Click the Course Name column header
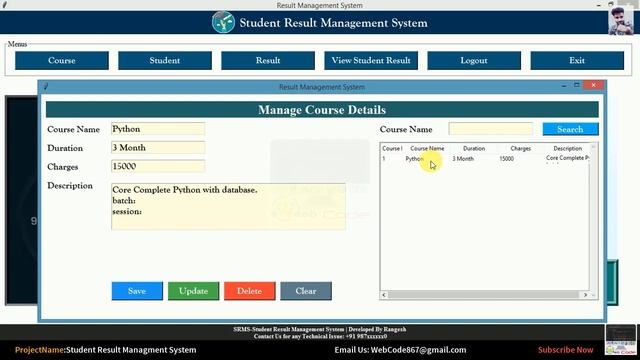 [x=427, y=149]
